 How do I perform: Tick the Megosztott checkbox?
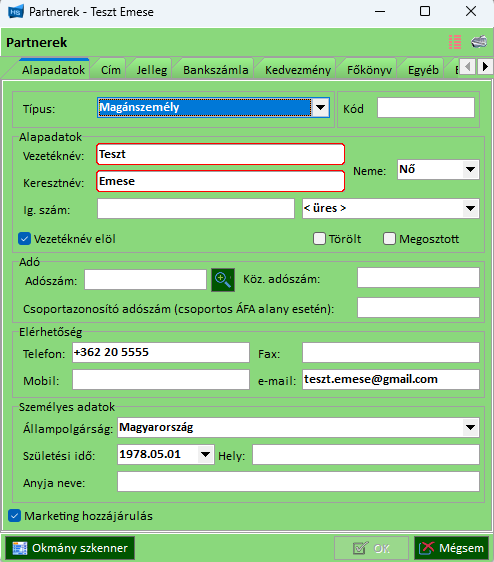389,239
